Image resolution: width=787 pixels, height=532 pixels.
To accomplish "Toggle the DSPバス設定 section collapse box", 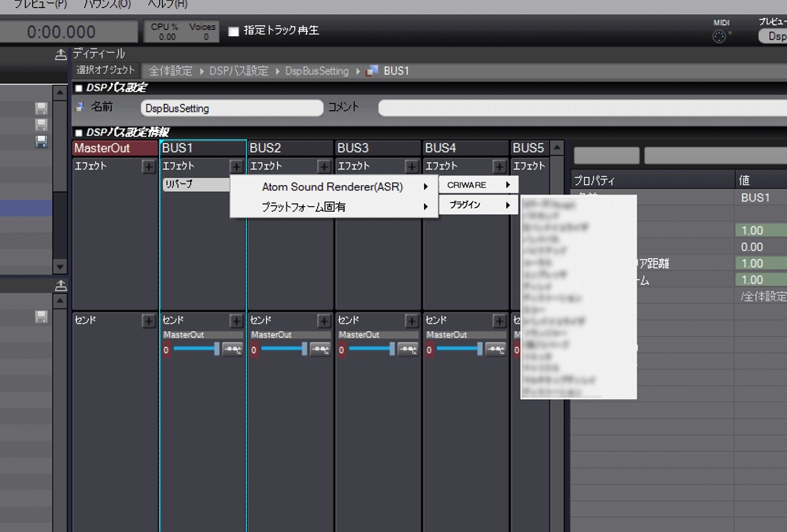I will click(x=79, y=88).
